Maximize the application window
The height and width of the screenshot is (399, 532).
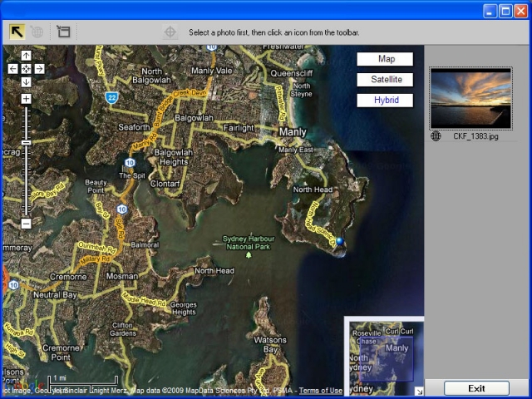505,11
